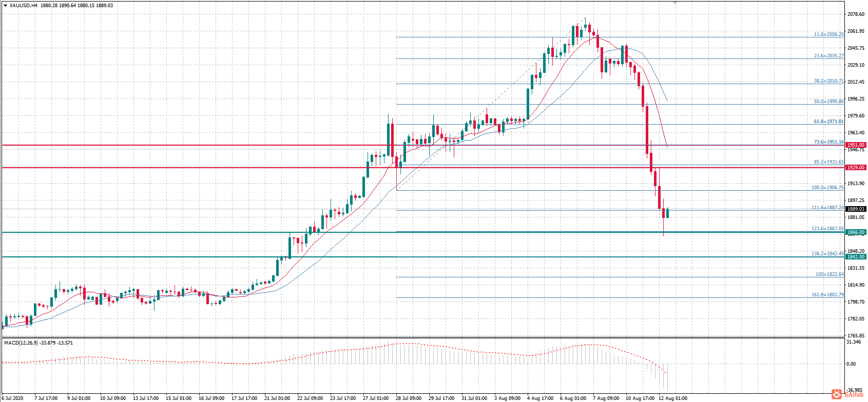Click the MACD 0.00 scale value
The image size is (868, 402).
click(851, 364)
